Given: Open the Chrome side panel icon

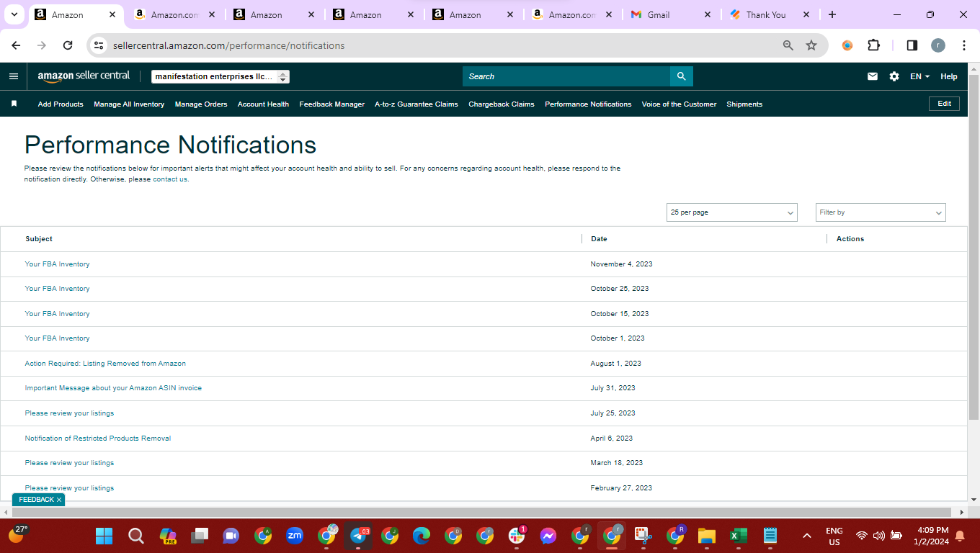Looking at the screenshot, I should (x=912, y=45).
